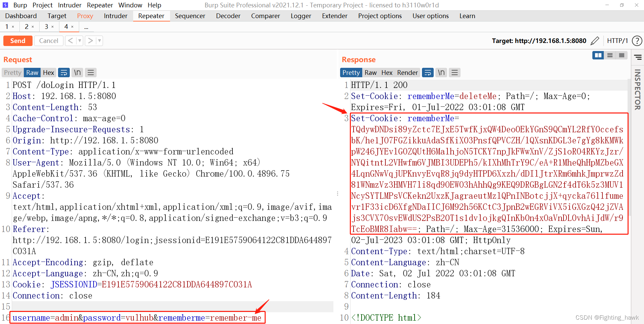Switch request view to Raw
Screen dimensions: 644x324
[x=32, y=73]
